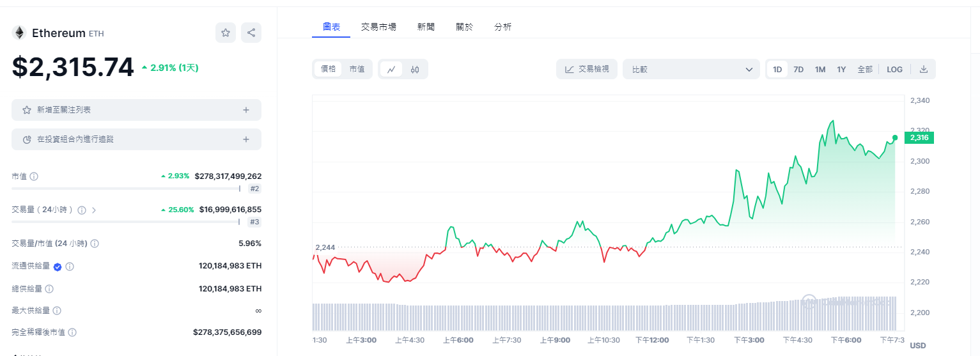
Task: Set chart range to 1M
Action: (x=820, y=69)
